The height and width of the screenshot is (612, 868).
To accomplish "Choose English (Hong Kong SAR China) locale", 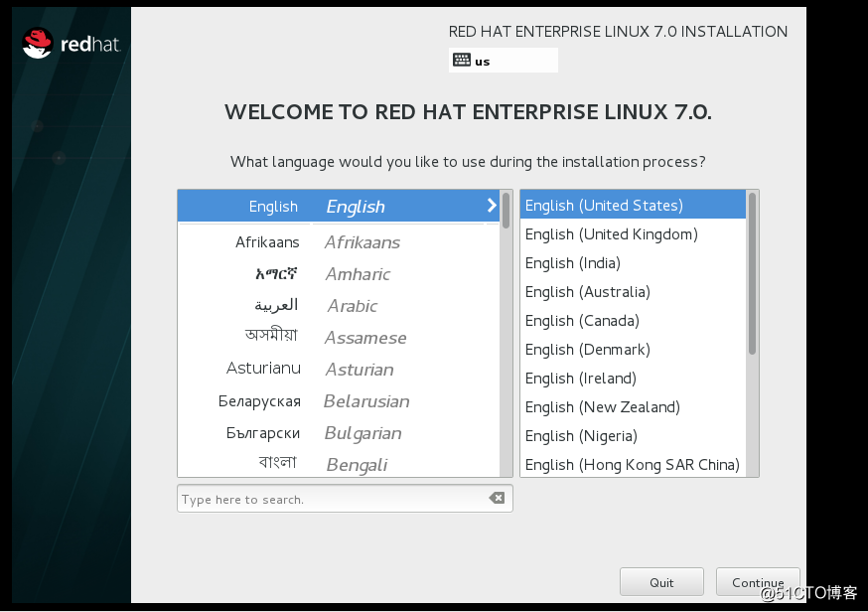I will tap(634, 464).
